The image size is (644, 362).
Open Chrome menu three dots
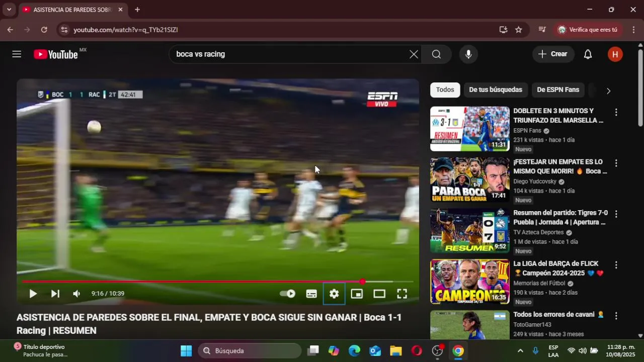[x=633, y=30]
